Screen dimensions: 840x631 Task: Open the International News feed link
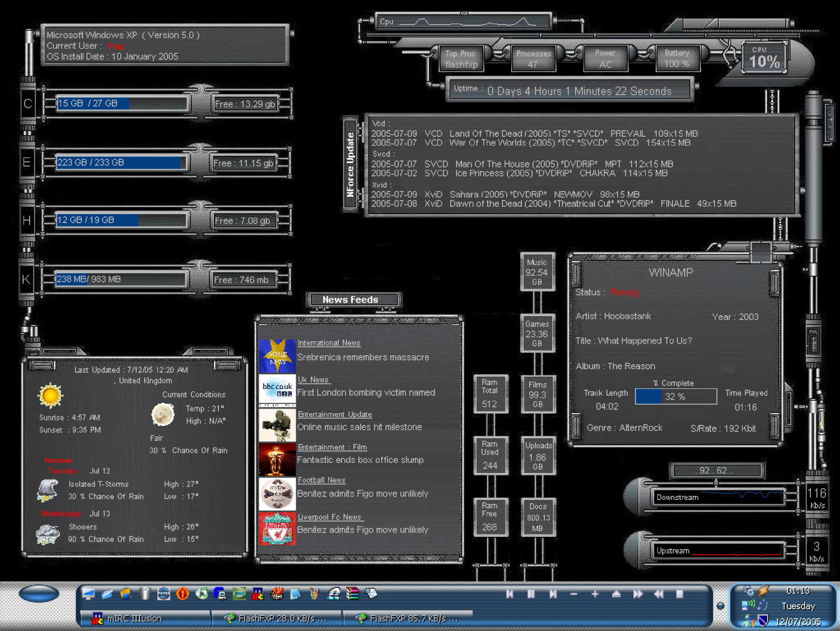329,343
